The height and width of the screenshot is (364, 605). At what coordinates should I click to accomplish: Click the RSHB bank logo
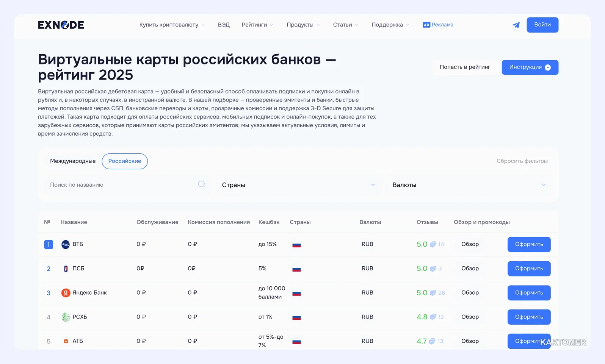pos(66,317)
